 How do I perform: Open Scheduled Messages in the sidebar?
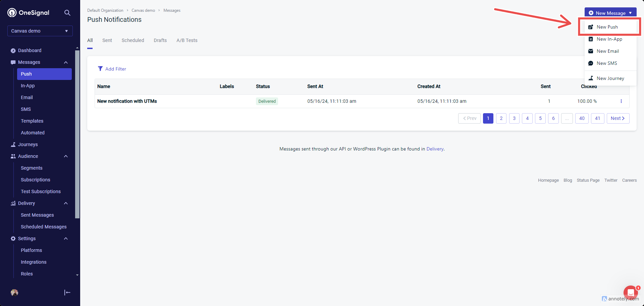(44, 227)
